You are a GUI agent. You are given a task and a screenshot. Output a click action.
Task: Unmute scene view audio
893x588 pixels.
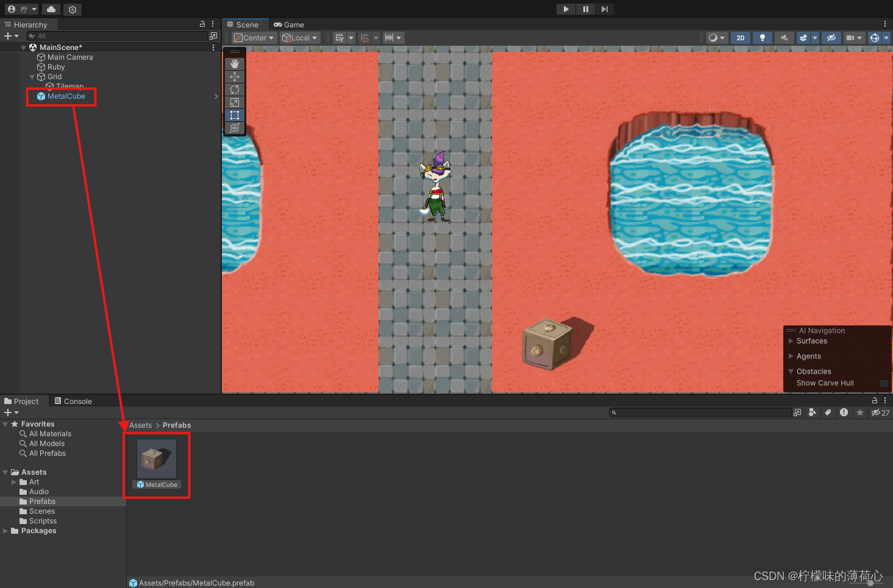pos(784,37)
